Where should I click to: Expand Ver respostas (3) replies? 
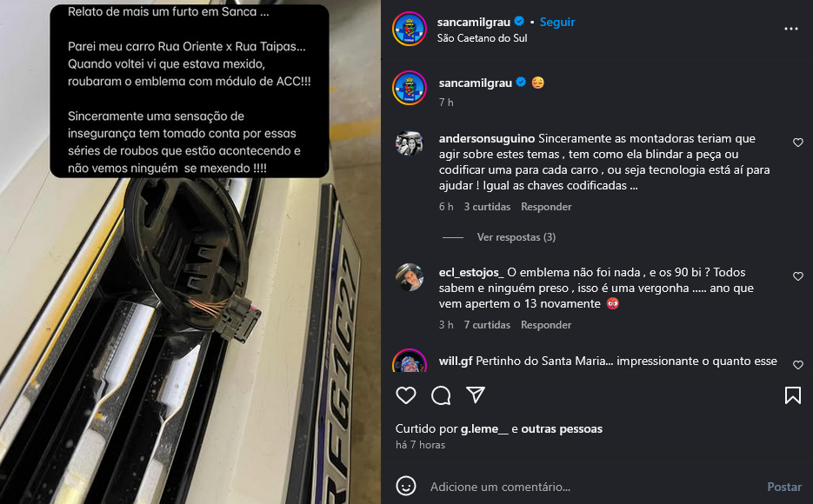pos(516,236)
